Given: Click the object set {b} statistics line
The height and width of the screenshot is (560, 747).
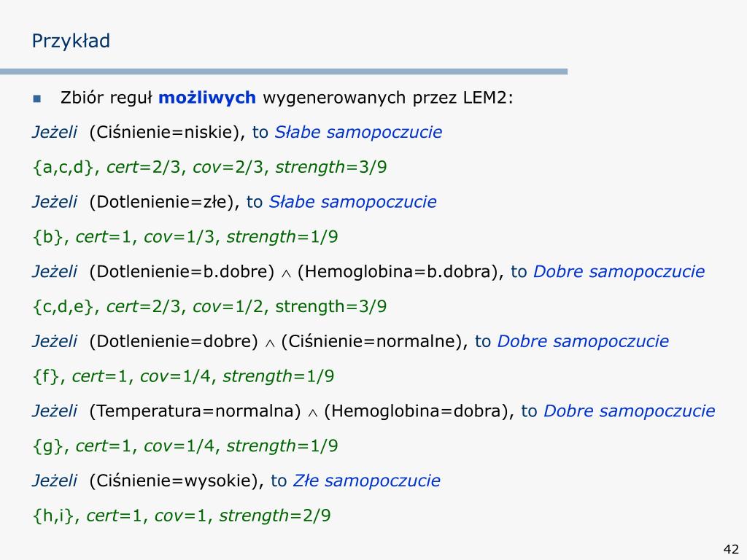Looking at the screenshot, I should pos(185,237).
